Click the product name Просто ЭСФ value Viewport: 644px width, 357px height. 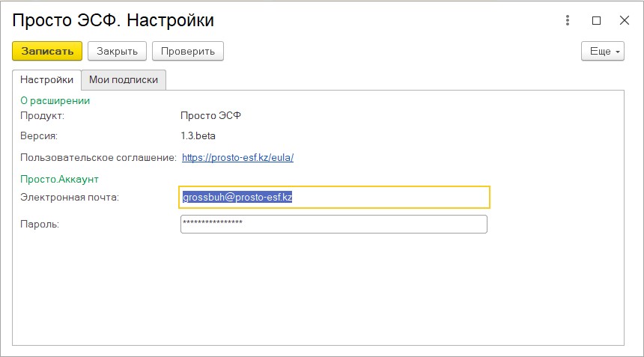point(210,116)
